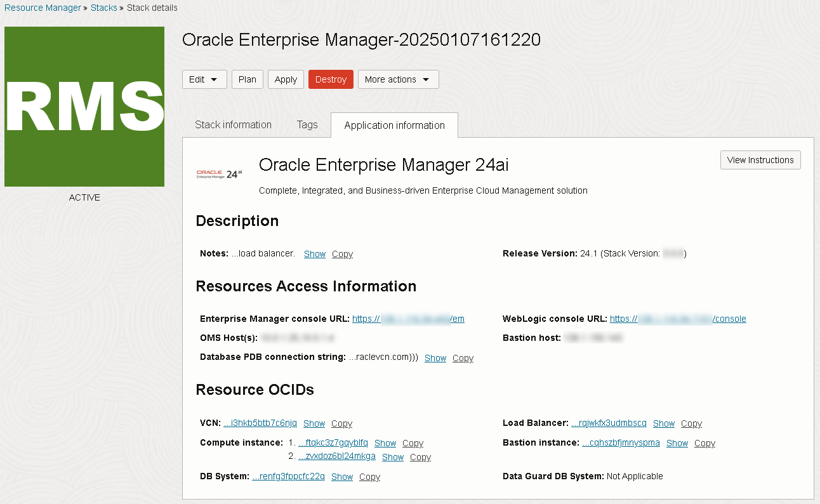This screenshot has height=504, width=820.
Task: Click the Release Version 24.1 text
Action: (594, 253)
